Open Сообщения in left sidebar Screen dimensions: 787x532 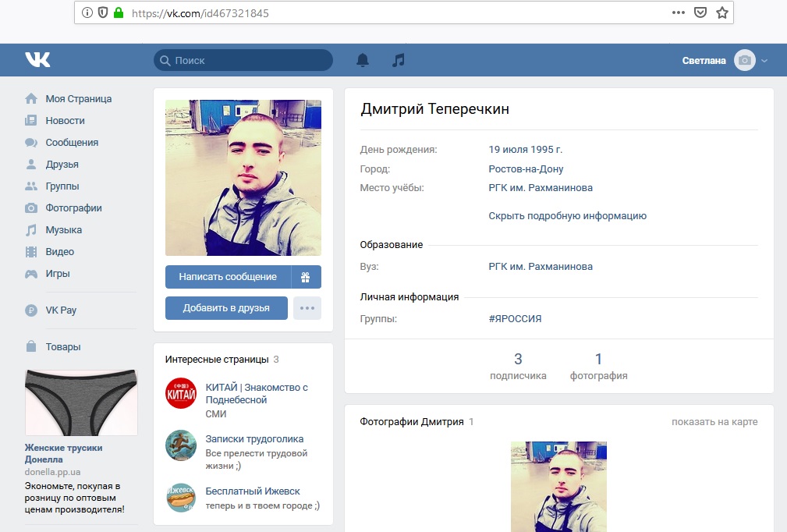(72, 143)
